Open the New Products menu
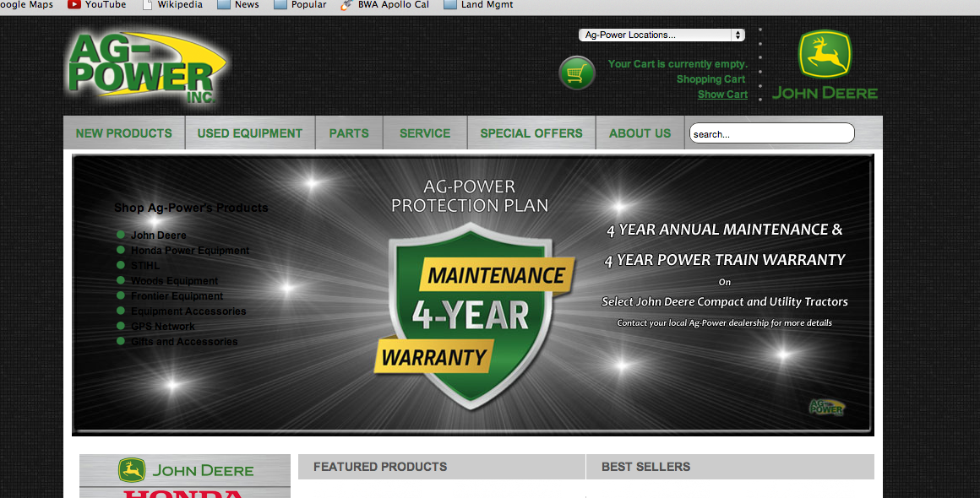The image size is (980, 498). tap(123, 133)
